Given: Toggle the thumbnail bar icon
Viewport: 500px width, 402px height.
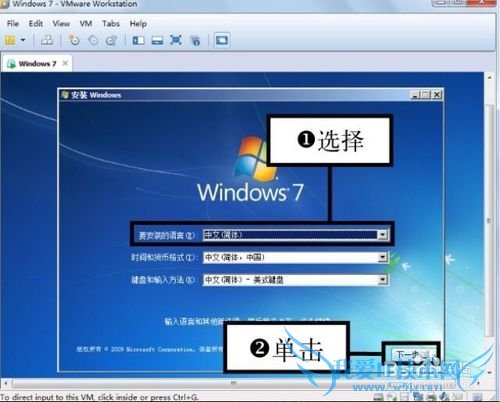Looking at the screenshot, I should pos(157,40).
